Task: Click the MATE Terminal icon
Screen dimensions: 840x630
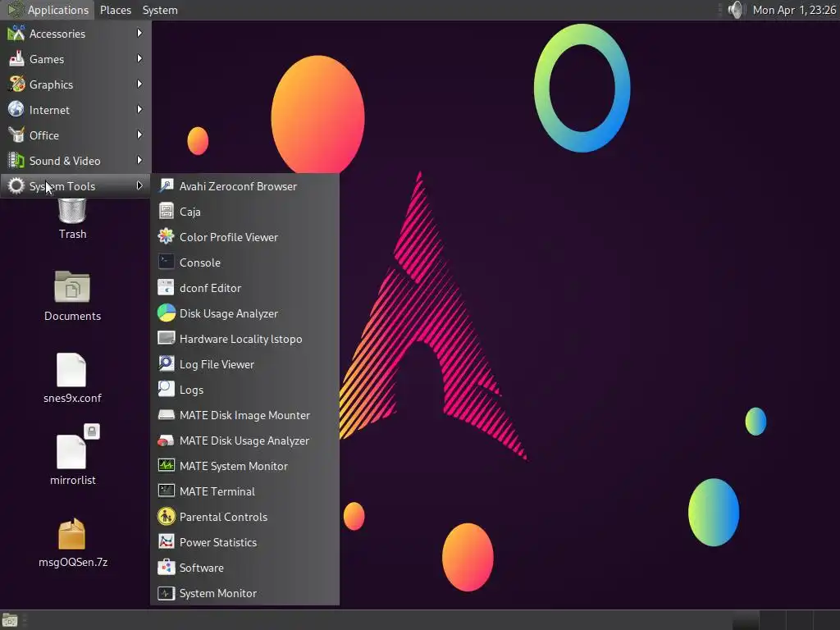Action: (x=166, y=491)
